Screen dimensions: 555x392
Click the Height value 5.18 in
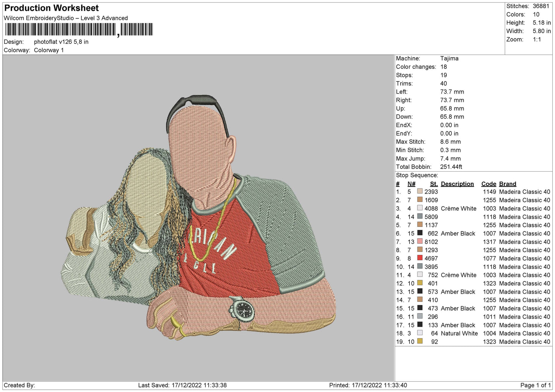[542, 23]
